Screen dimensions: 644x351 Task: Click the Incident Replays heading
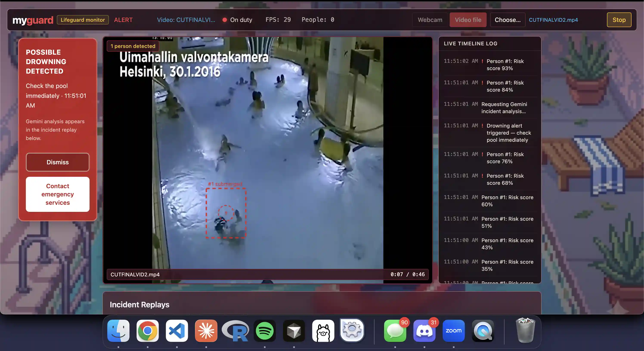point(139,305)
